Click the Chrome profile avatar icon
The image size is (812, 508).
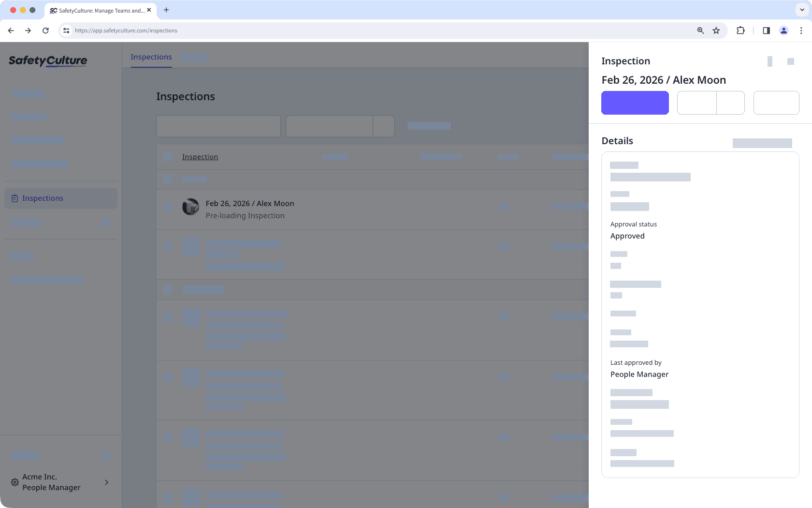[784, 30]
